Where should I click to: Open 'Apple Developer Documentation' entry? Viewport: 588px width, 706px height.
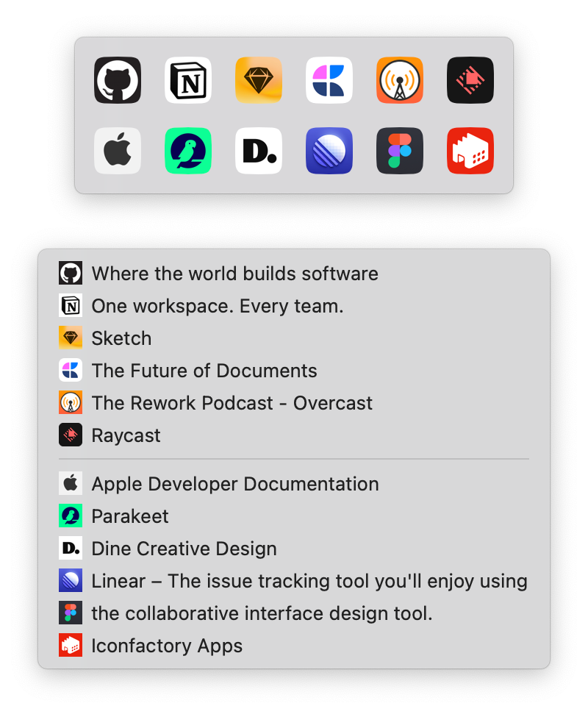[x=294, y=484]
